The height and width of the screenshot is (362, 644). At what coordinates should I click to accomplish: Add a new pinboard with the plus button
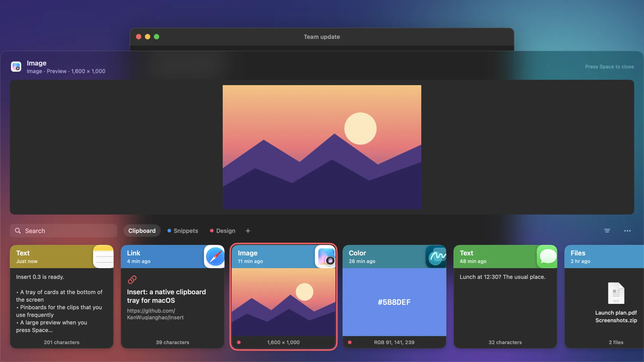248,231
